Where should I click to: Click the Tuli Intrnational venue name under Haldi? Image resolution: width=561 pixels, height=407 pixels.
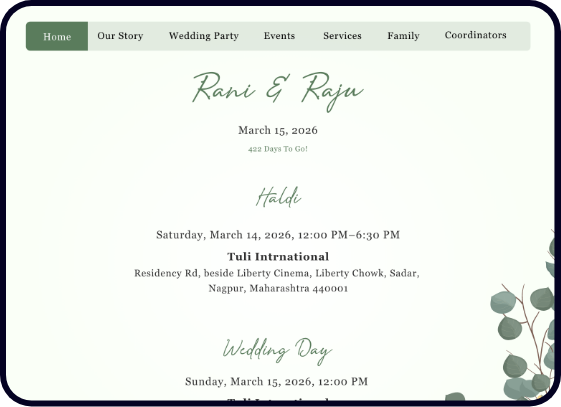coord(278,256)
